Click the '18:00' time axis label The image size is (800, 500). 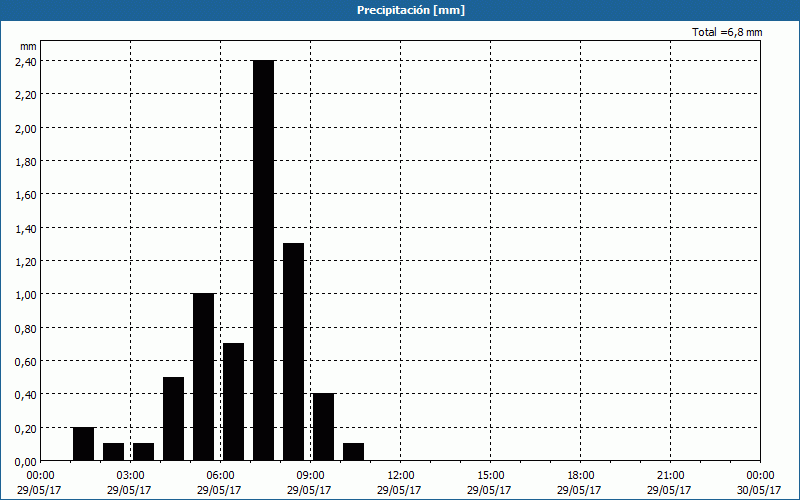click(581, 476)
